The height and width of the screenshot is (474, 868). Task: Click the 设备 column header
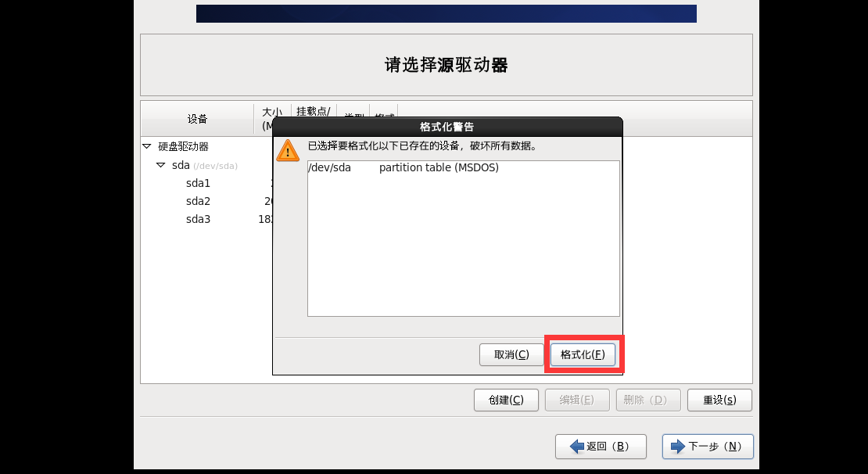click(x=197, y=119)
